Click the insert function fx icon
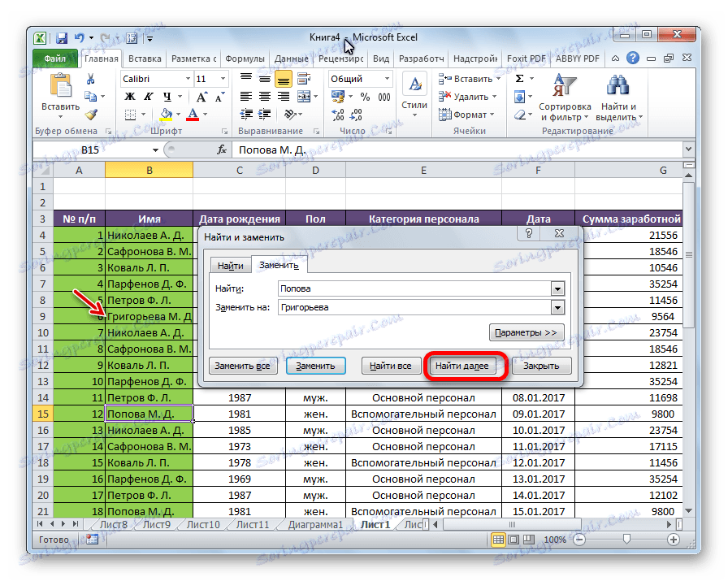Screen dimensions: 728x581 point(221,150)
